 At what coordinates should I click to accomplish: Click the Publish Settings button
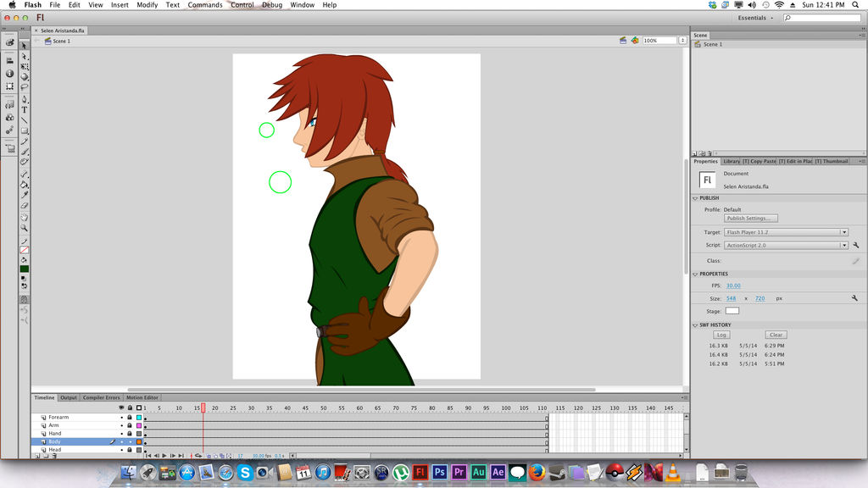pos(751,219)
